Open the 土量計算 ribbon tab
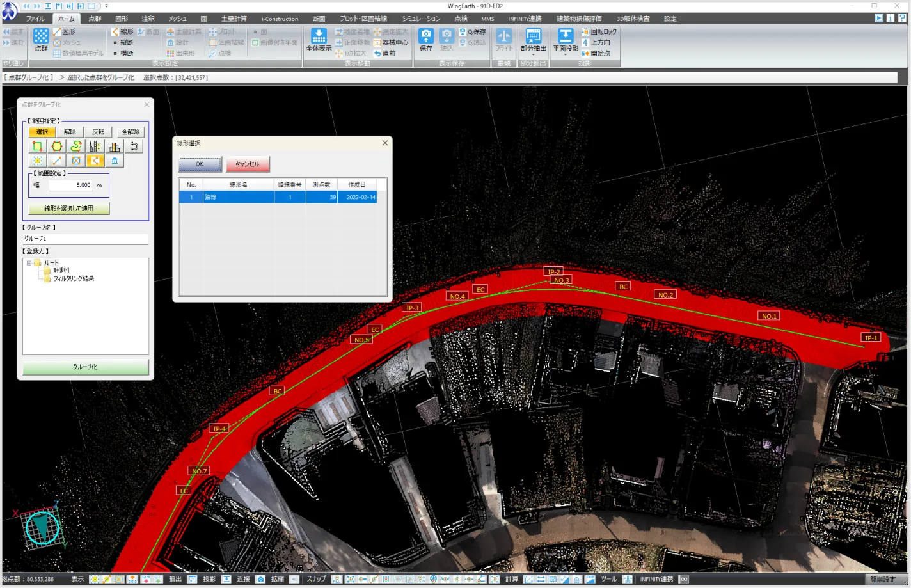911x588 pixels. point(234,19)
